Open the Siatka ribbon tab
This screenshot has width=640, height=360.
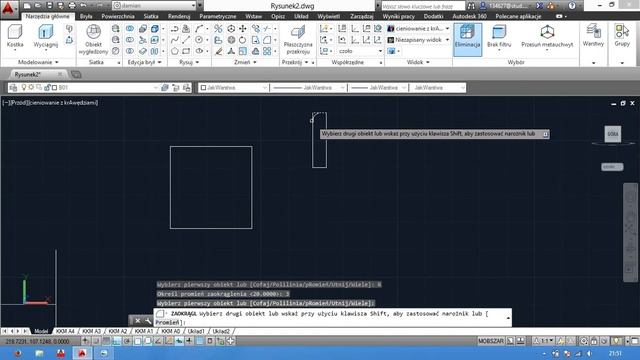coord(151,16)
